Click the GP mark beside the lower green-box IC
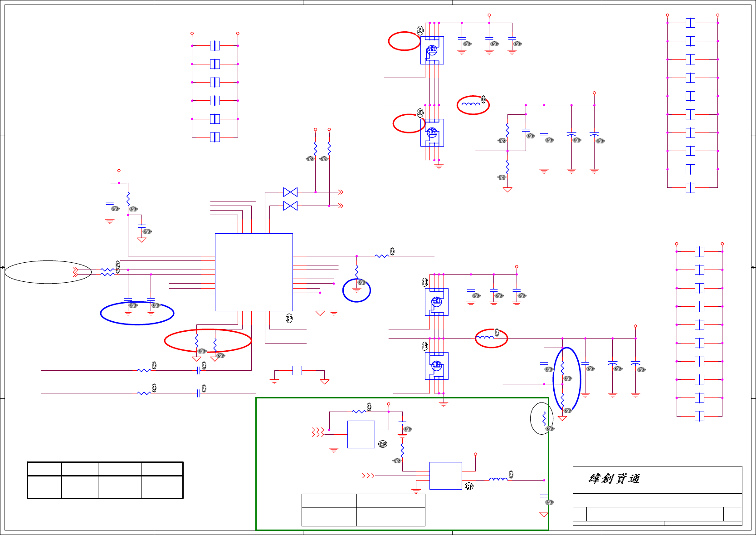The height and width of the screenshot is (535, 756). (469, 486)
